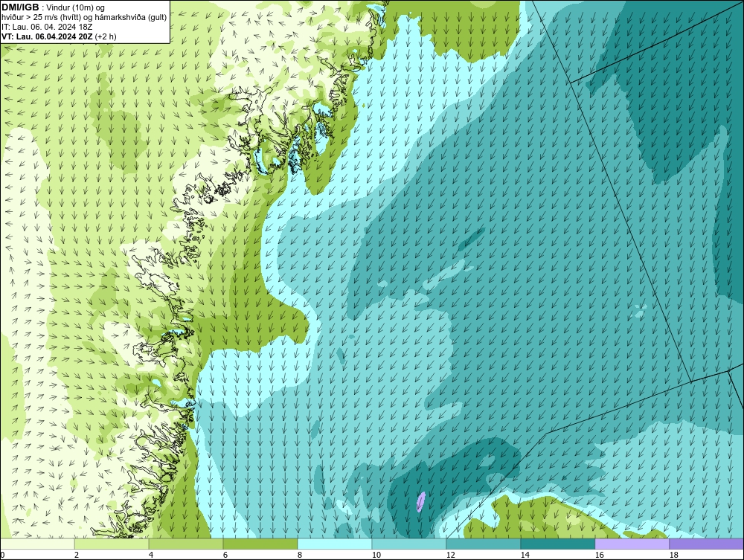Click the 4-6 m/s green legend swatch

[186, 544]
